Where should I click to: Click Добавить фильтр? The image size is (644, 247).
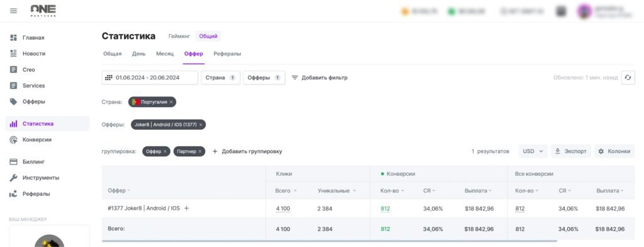pyautogui.click(x=319, y=78)
